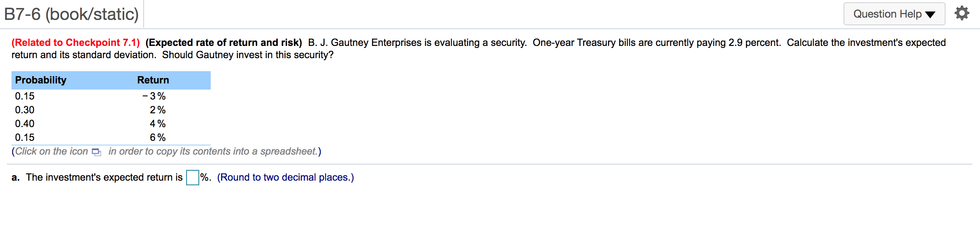Select the -3% return value
Image resolution: width=980 pixels, height=235 pixels.
pos(154,96)
